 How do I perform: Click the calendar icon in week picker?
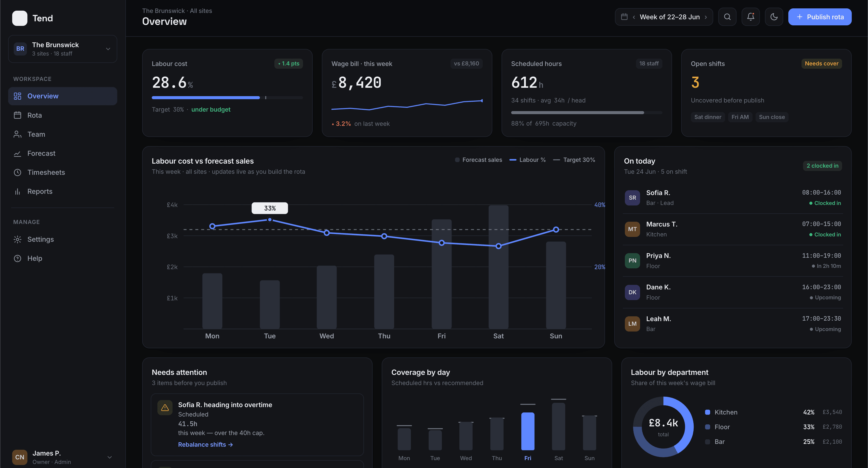tap(624, 17)
